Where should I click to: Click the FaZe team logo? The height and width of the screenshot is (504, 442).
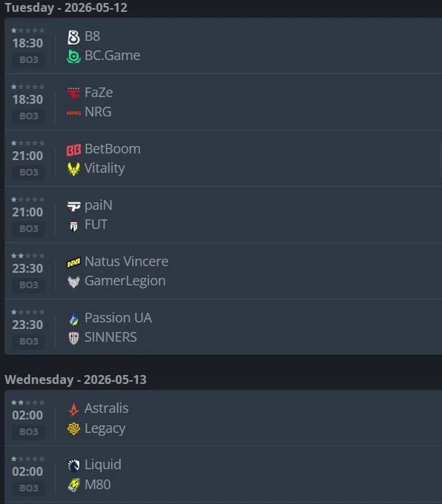[73, 93]
